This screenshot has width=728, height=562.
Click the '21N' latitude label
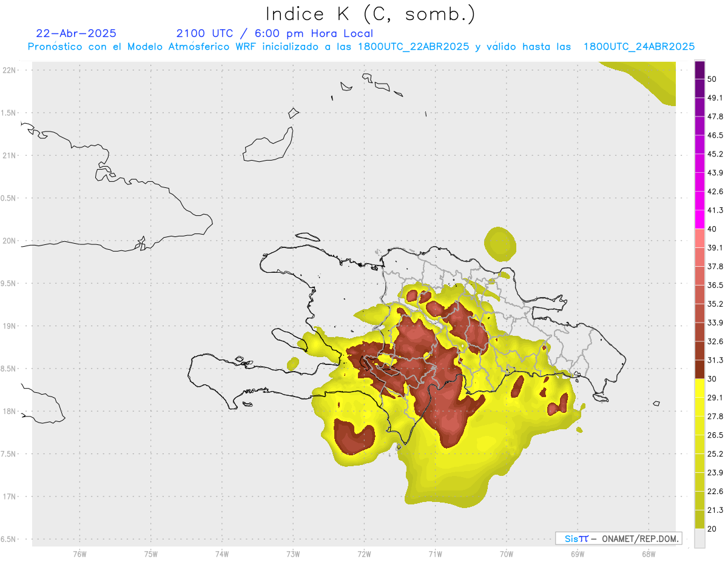point(10,155)
